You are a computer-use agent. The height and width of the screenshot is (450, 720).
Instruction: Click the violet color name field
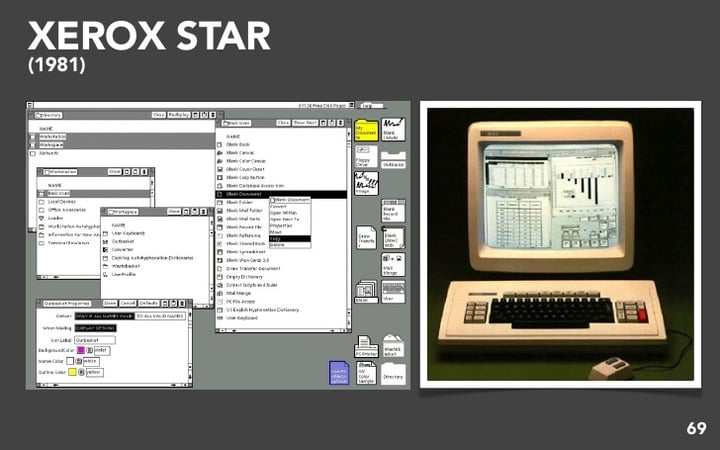[102, 350]
